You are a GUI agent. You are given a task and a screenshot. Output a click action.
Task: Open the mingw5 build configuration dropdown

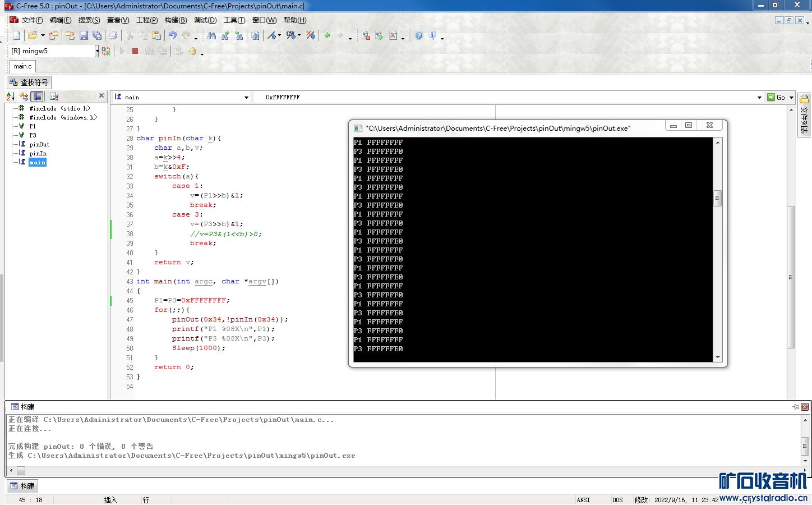[x=96, y=51]
